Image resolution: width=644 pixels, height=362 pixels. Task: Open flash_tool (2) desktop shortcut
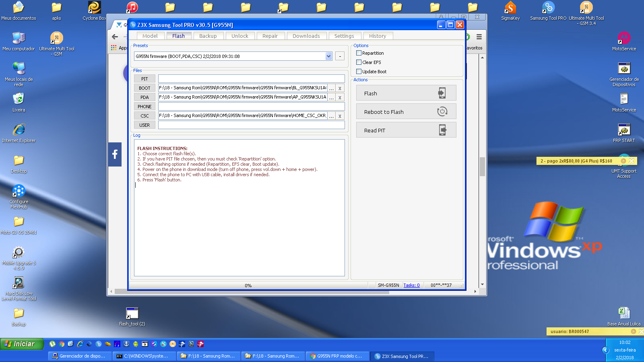132,317
